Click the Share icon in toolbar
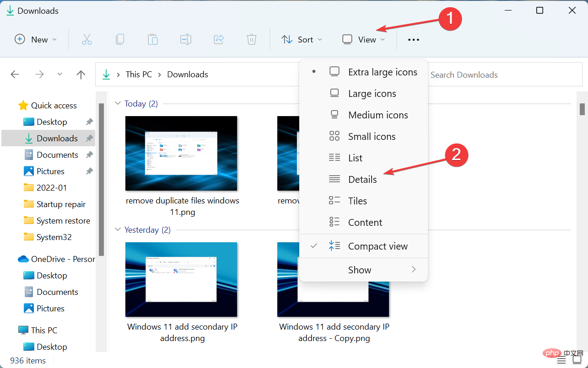Image resolution: width=588 pixels, height=368 pixels. point(219,40)
